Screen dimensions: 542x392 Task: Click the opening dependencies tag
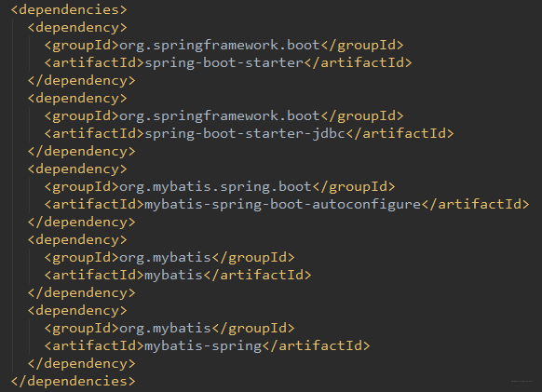coord(69,9)
